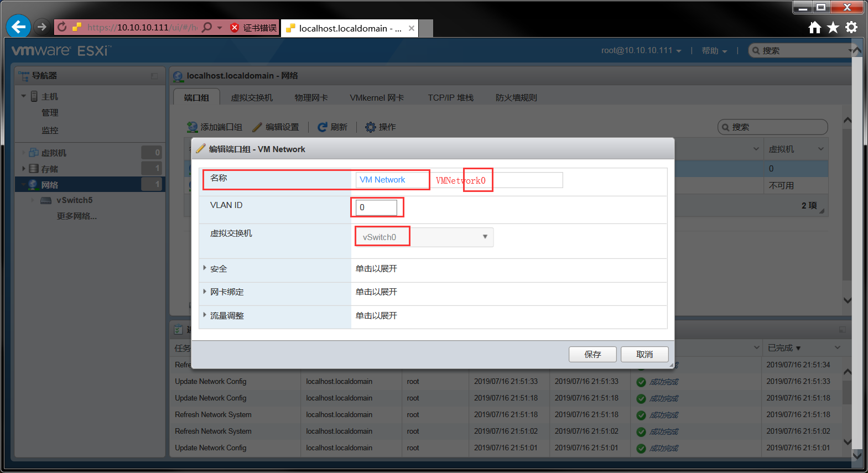Click the top ESXi search box

801,50
